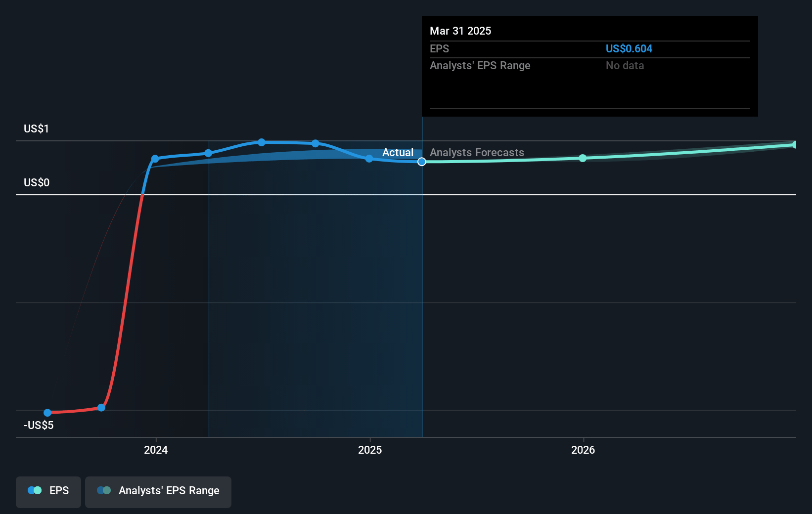Select the peak EPS point in mid-2024
The height and width of the screenshot is (514, 812).
point(262,142)
